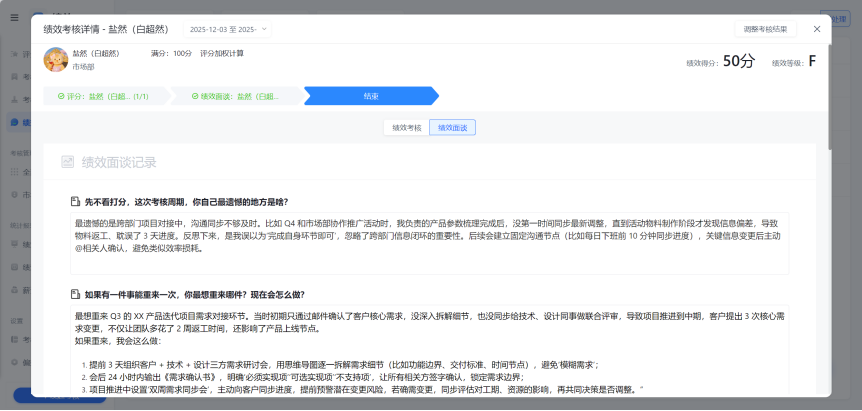Click the 50分 performance score

739,62
